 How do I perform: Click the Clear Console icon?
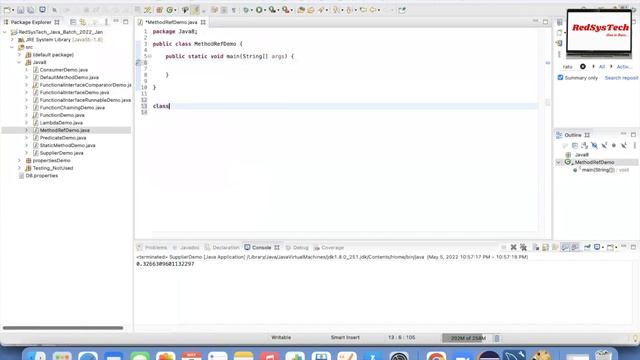pyautogui.click(x=536, y=247)
